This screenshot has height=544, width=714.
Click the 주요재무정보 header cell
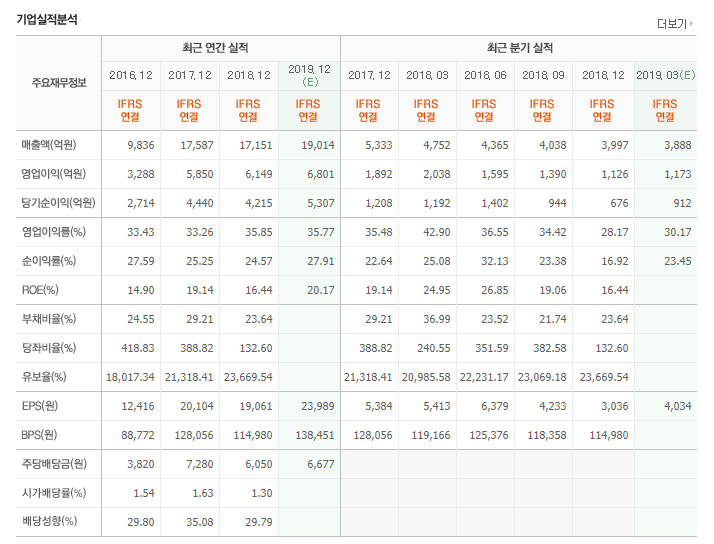pyautogui.click(x=59, y=83)
